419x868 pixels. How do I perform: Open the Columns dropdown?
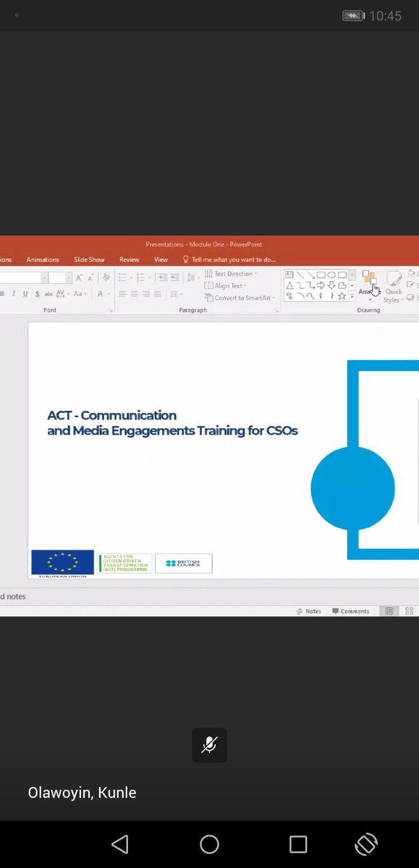click(175, 294)
